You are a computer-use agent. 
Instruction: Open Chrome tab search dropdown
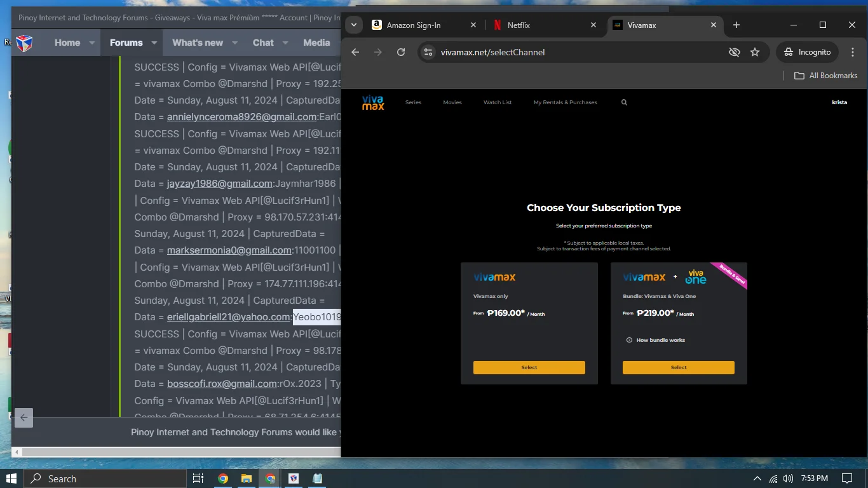click(354, 25)
